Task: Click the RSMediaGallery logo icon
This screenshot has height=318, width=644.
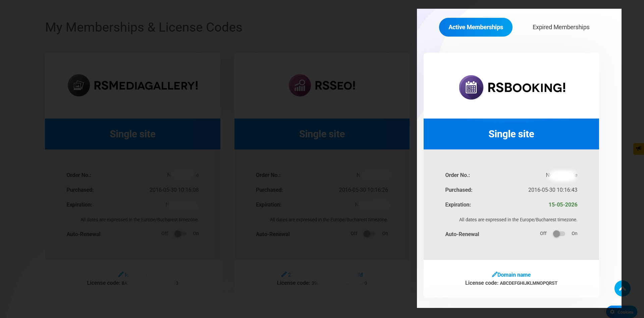Action: coord(79,85)
